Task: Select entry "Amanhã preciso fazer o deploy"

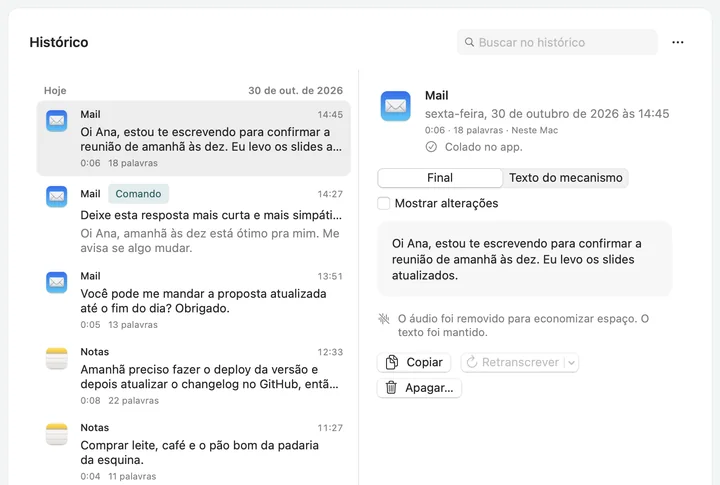Action: pyautogui.click(x=193, y=376)
